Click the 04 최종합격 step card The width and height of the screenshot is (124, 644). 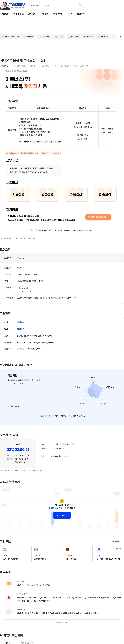point(105,194)
